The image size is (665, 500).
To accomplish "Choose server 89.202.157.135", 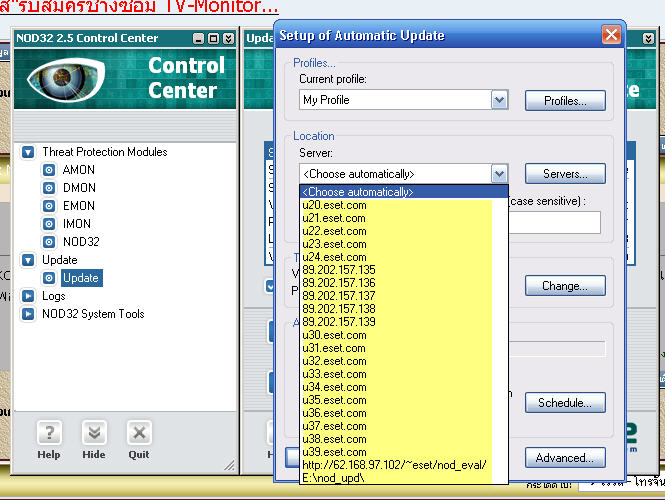I will pos(404,270).
